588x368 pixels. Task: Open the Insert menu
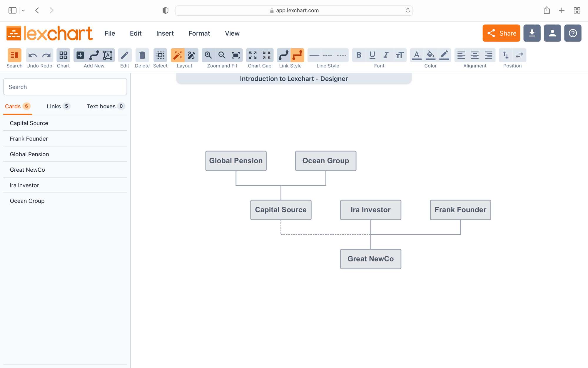click(165, 33)
